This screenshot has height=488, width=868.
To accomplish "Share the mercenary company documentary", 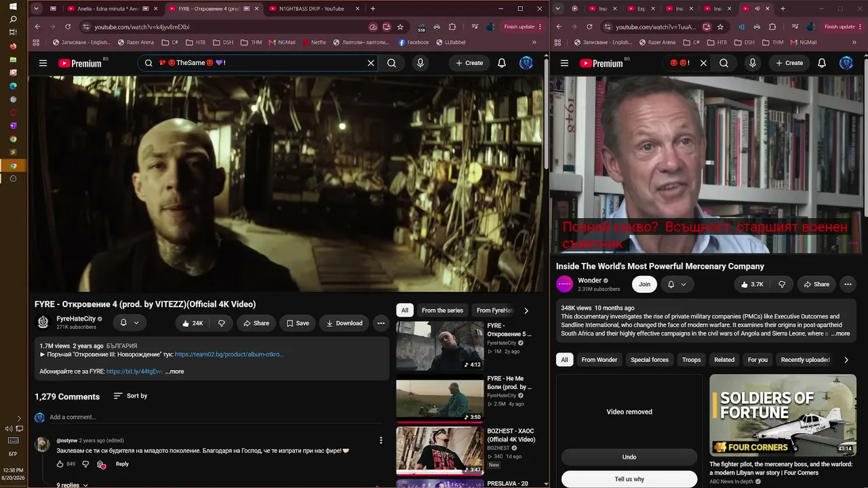I will click(x=816, y=285).
